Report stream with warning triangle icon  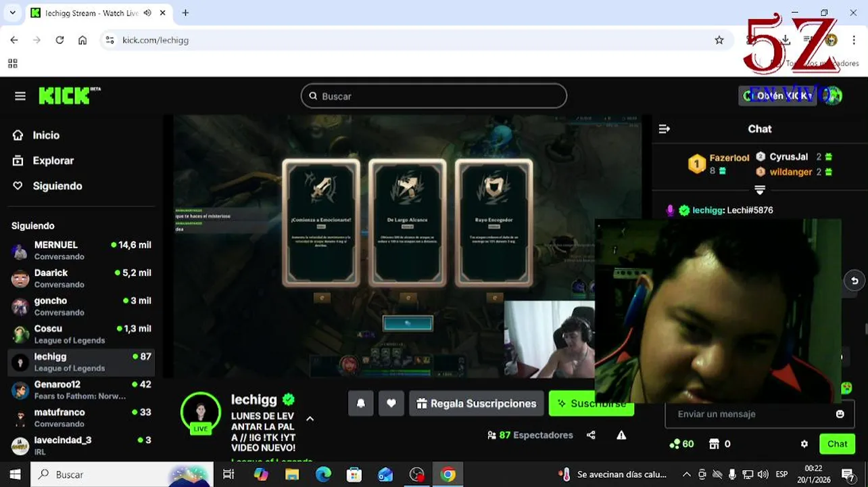click(x=621, y=435)
